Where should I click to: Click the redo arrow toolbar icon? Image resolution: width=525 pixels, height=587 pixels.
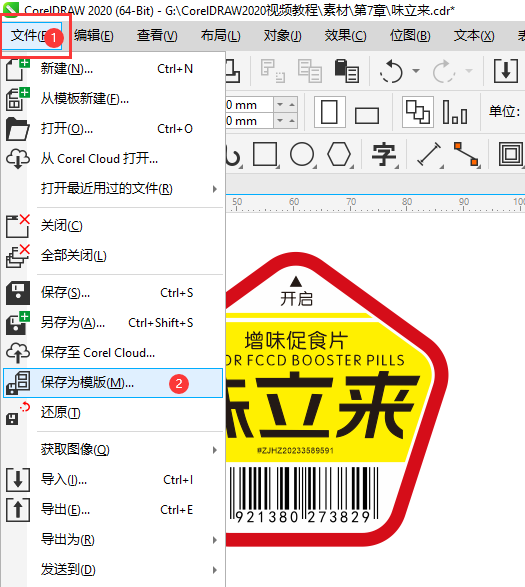click(444, 71)
